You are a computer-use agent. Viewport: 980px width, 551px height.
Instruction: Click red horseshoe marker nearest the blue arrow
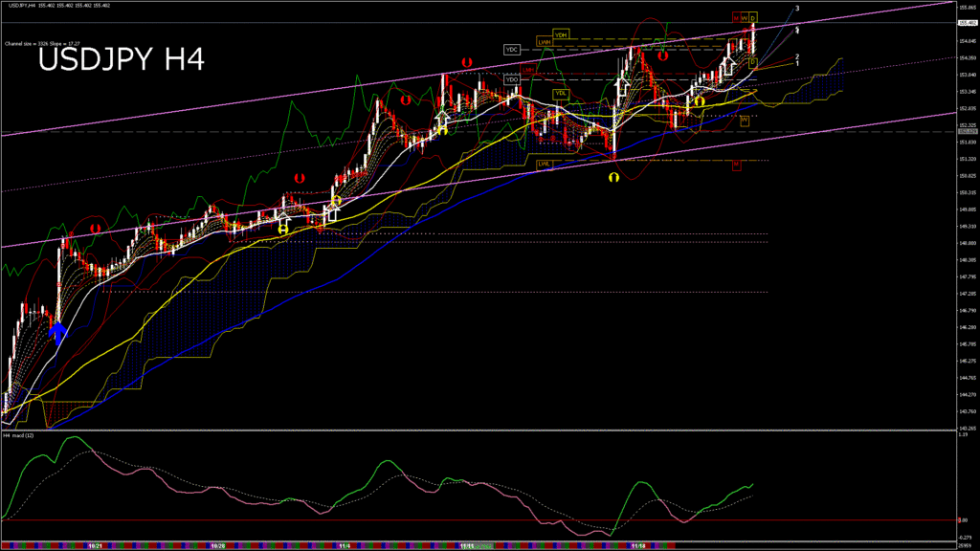95,229
